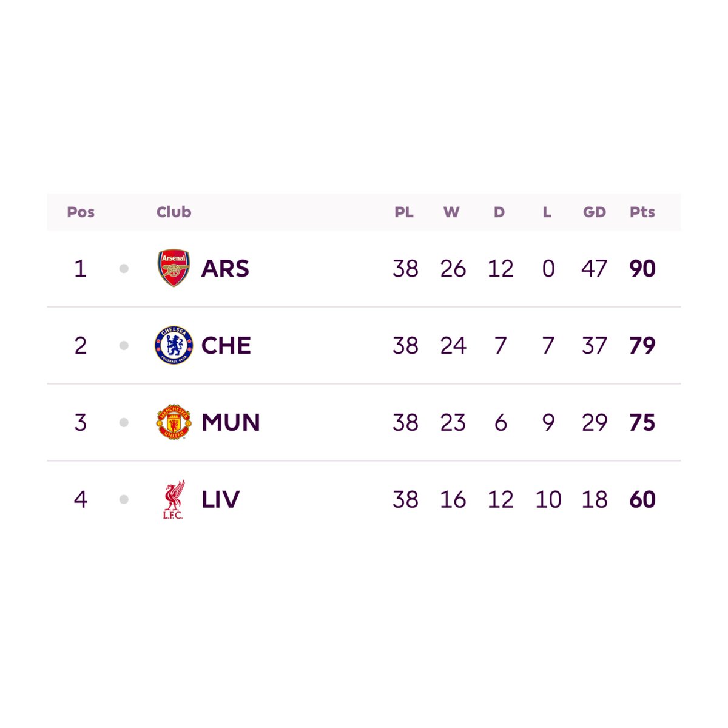Select the grey dot beside LIV
Screen dimensions: 728x728
124,499
